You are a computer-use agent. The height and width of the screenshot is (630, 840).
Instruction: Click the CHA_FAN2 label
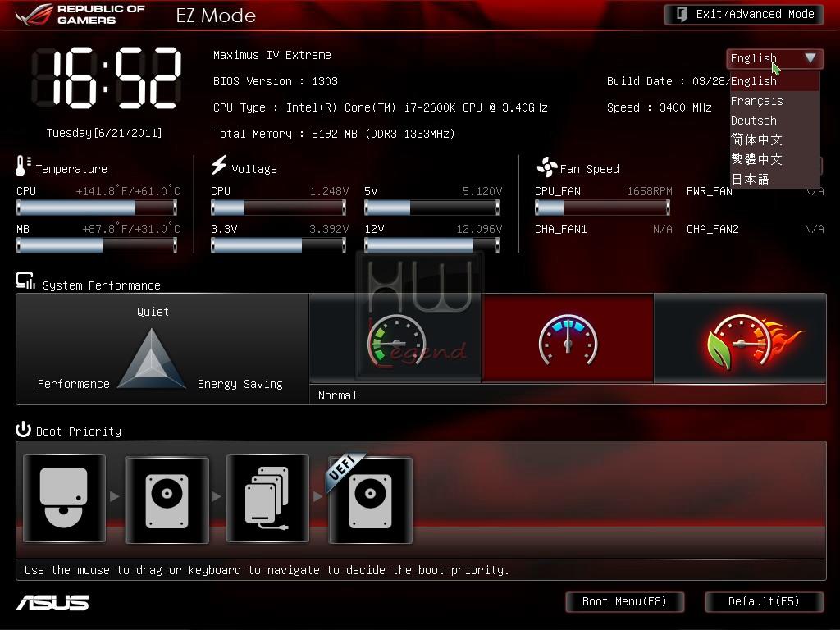coord(713,230)
